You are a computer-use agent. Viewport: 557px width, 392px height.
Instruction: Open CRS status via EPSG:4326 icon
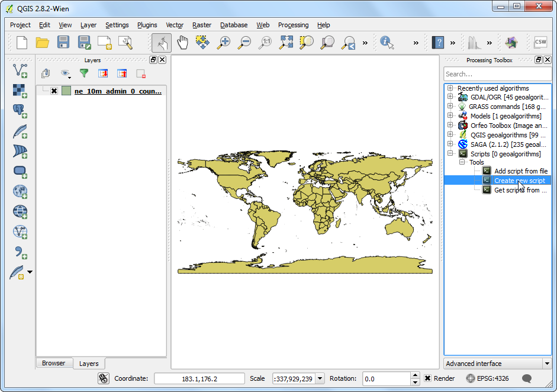point(471,378)
